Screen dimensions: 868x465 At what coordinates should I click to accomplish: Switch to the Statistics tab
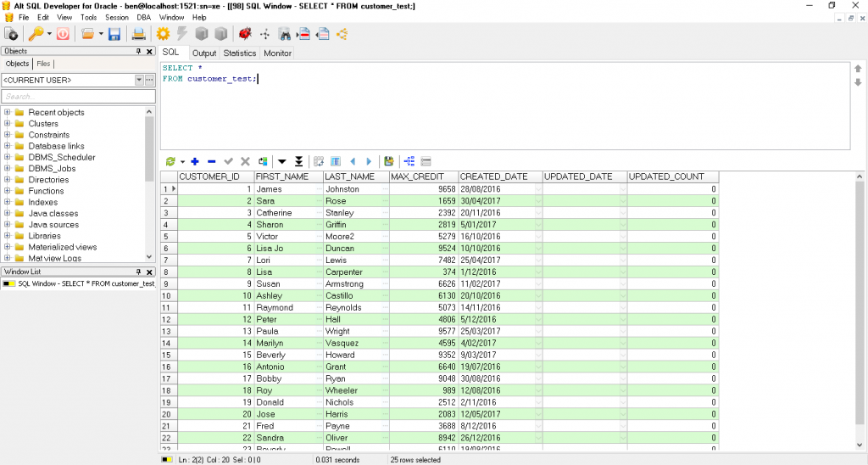point(240,53)
